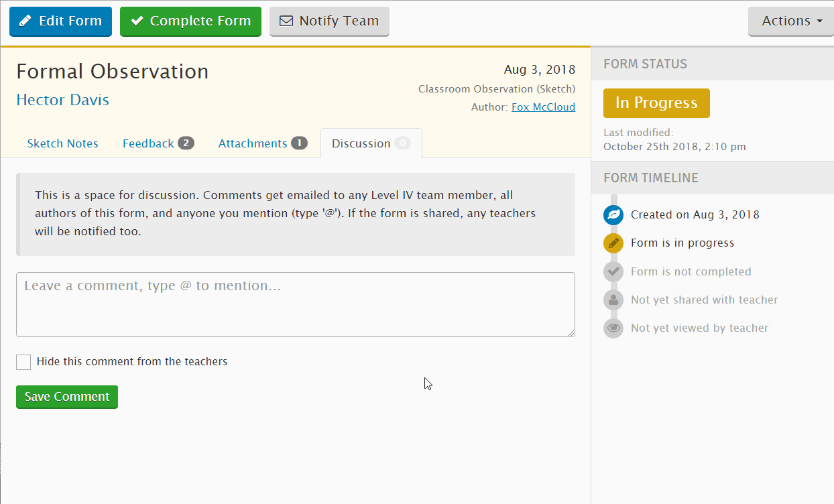
Task: Go to the Attachments tab
Action: [263, 143]
